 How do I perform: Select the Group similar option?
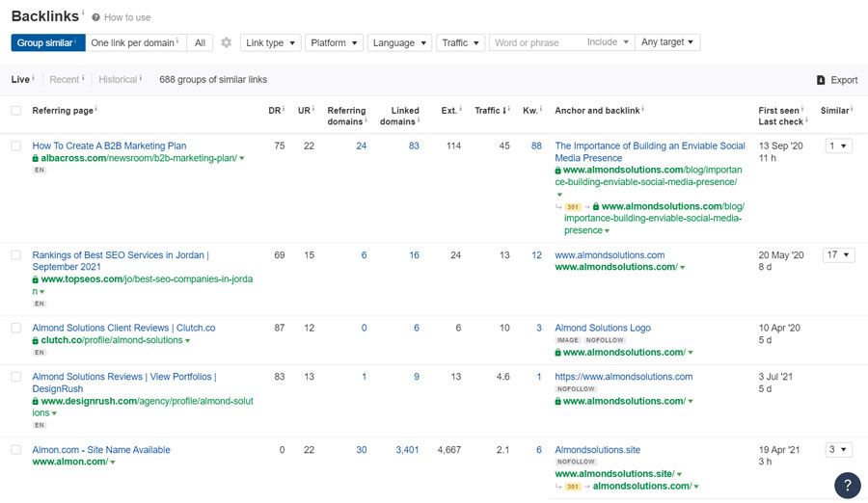click(x=48, y=42)
